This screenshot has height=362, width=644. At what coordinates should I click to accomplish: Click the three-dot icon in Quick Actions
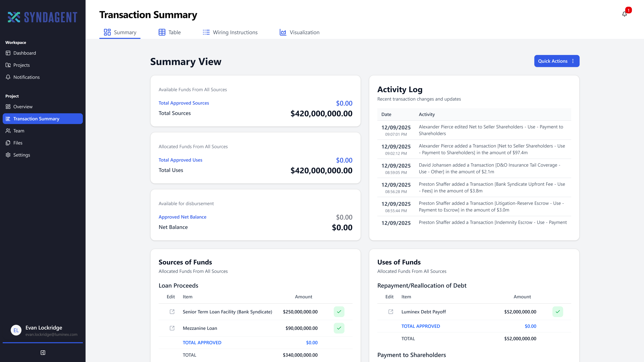(x=573, y=61)
